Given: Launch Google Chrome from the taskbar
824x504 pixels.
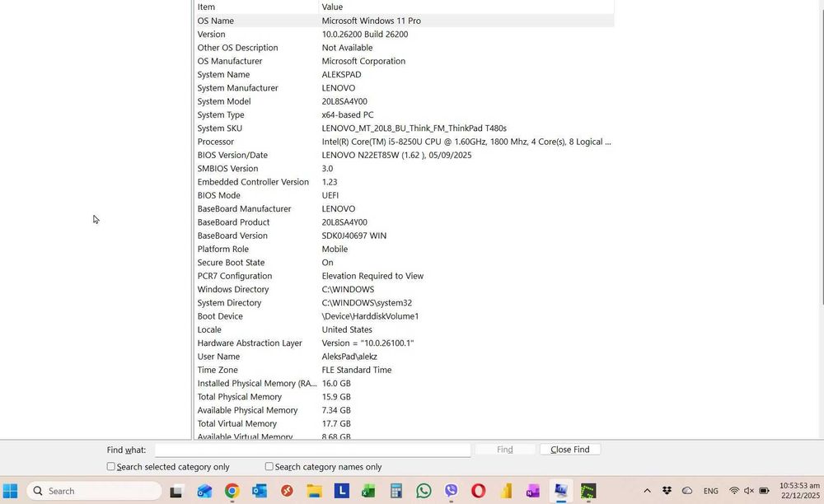Looking at the screenshot, I should coord(232,491).
